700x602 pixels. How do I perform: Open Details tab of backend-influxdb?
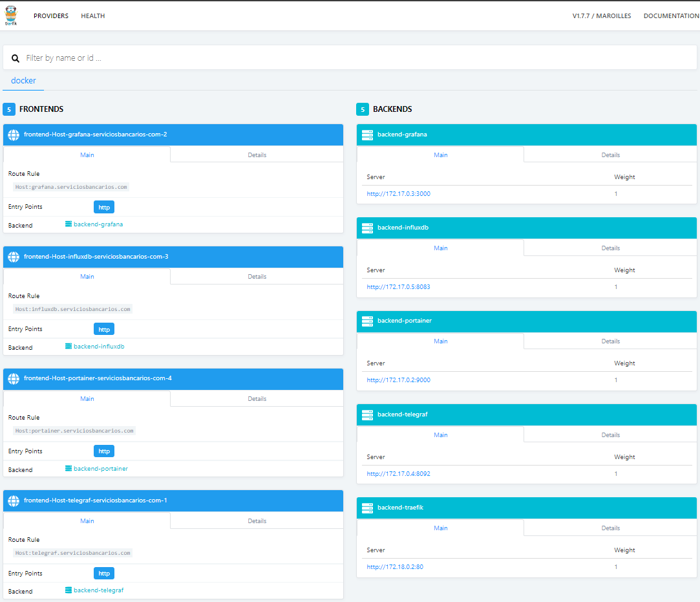tap(610, 248)
